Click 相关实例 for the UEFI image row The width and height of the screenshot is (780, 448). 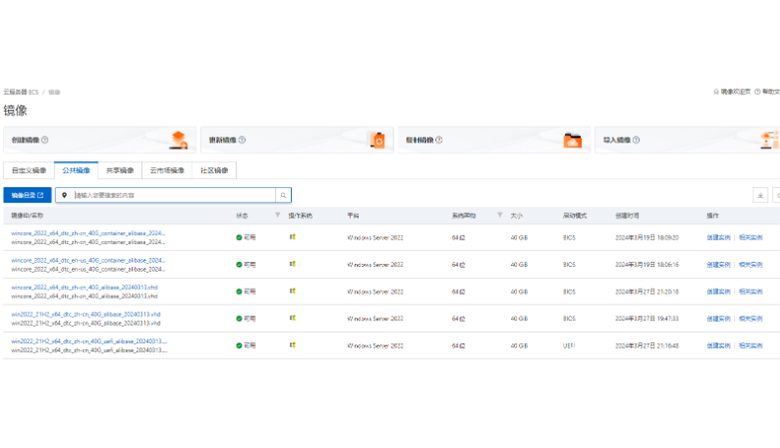click(751, 346)
